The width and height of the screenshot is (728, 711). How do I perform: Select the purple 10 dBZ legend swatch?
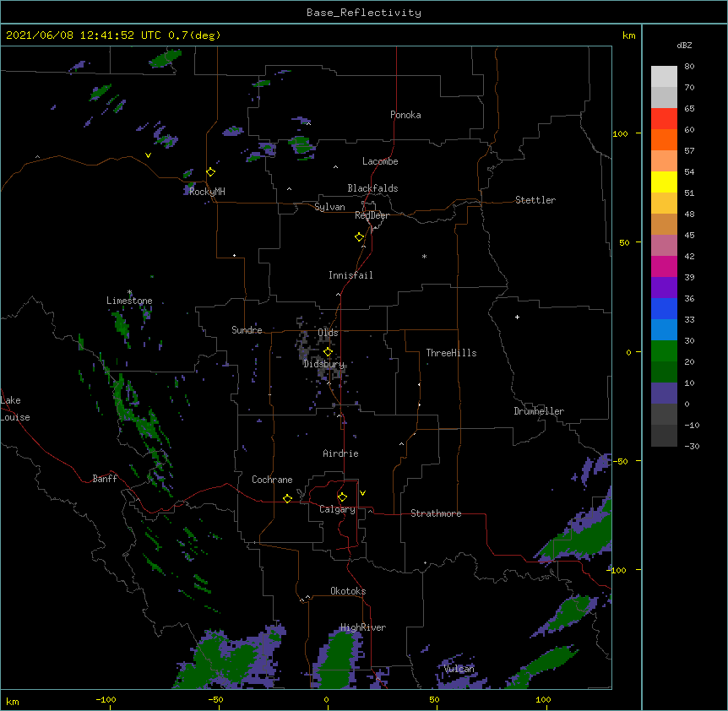click(664, 393)
